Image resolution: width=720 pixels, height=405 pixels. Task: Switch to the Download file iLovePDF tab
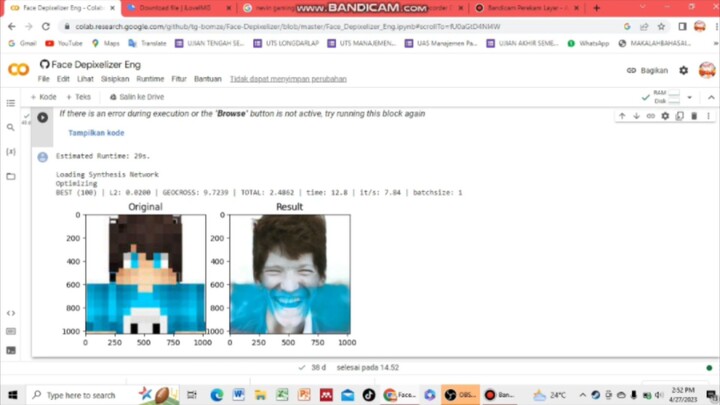179,8
